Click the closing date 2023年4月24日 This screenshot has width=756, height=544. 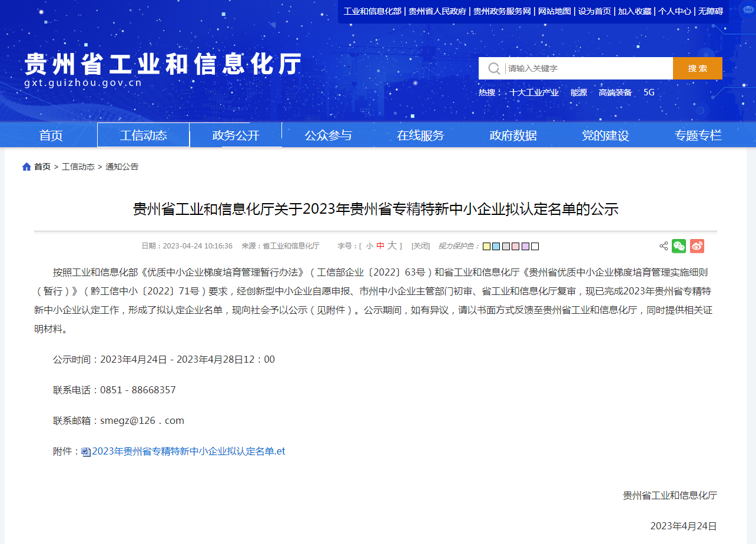pyautogui.click(x=684, y=526)
